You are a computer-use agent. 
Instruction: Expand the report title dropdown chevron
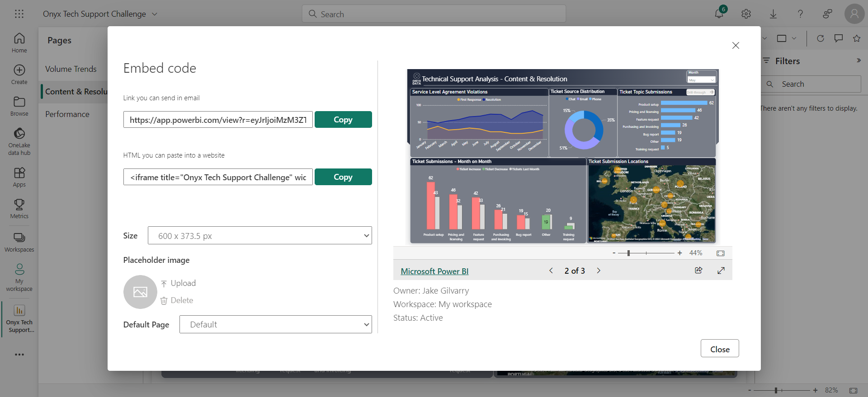155,14
